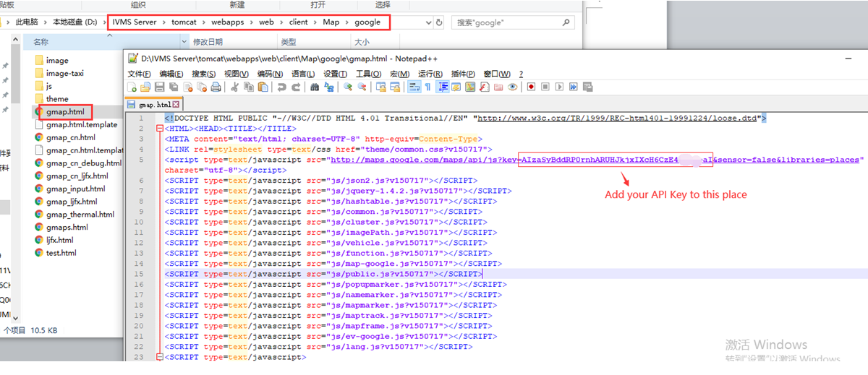Toggle Word Wrap icon in toolbar
Screen dimensions: 868x375
pyautogui.click(x=414, y=87)
